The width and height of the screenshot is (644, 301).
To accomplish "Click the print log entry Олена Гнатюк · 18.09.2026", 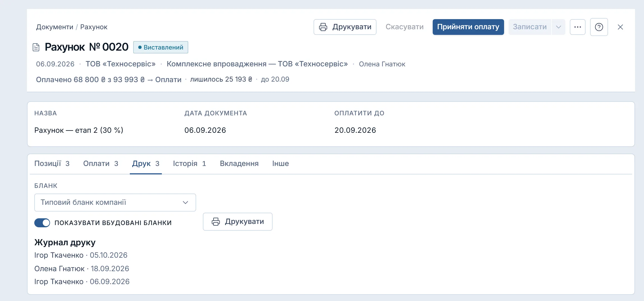I will click(x=82, y=269).
